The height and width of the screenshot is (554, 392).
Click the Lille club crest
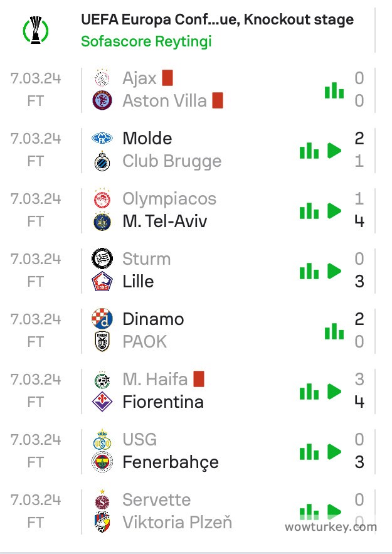point(102,282)
